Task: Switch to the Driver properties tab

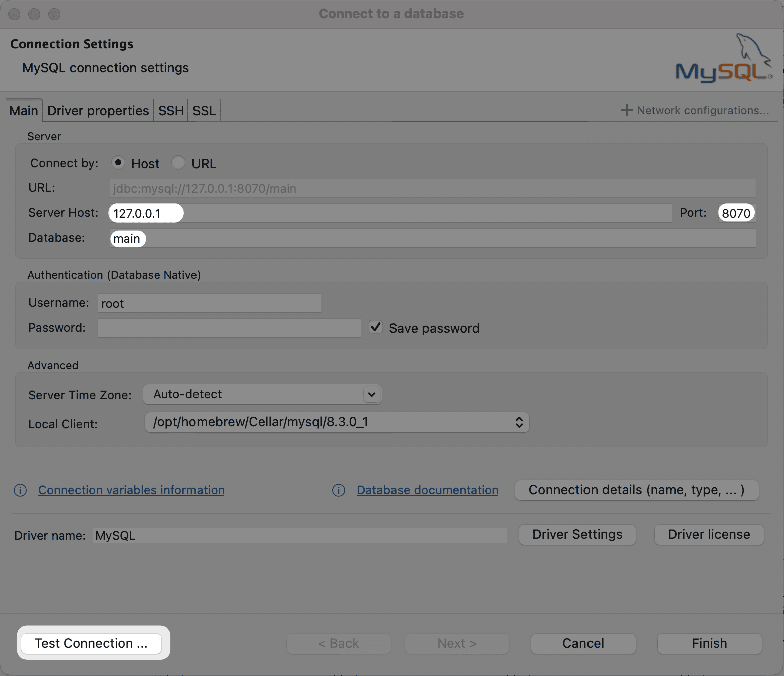Action: coord(98,111)
